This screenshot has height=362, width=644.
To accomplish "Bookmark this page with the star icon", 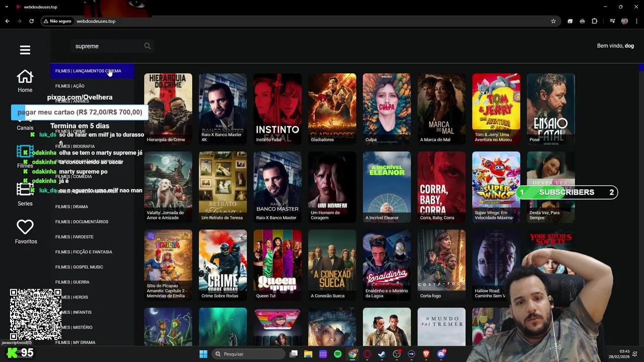I will point(553,21).
